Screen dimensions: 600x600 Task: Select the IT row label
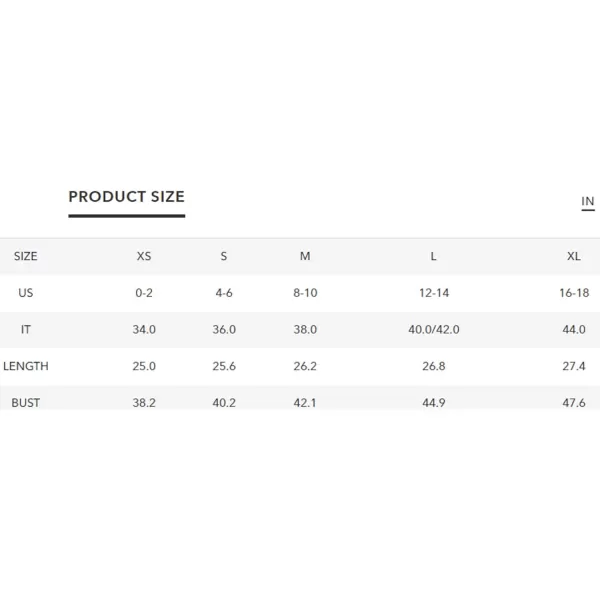(26, 329)
